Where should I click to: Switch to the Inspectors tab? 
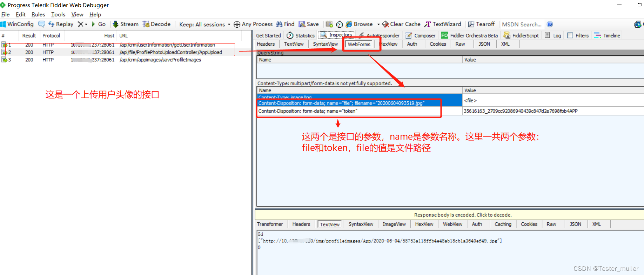coord(336,35)
